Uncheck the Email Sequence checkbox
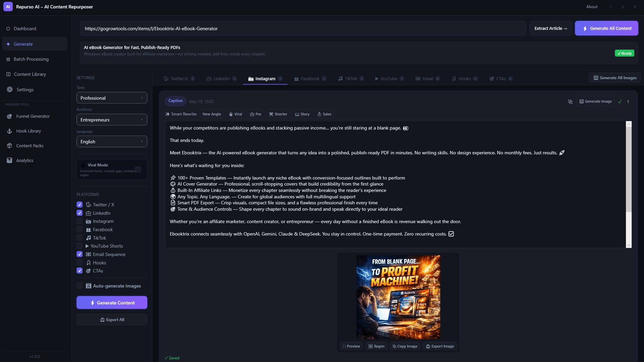The height and width of the screenshot is (362, 644). tap(80, 254)
